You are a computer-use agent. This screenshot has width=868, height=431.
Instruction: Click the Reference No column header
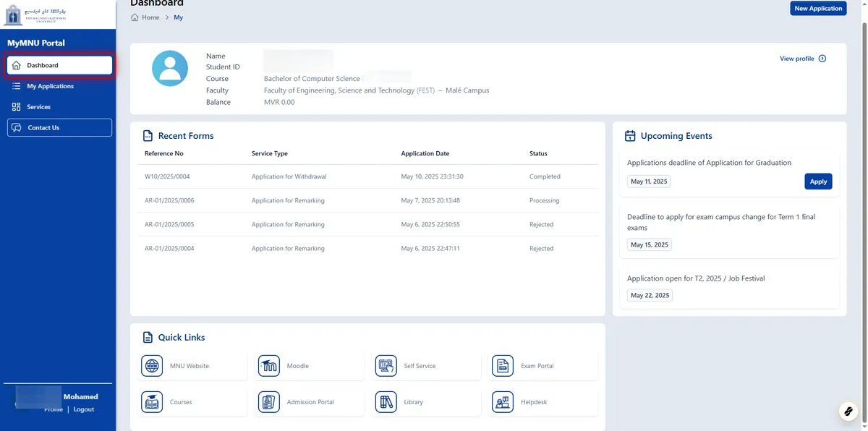[x=164, y=153]
